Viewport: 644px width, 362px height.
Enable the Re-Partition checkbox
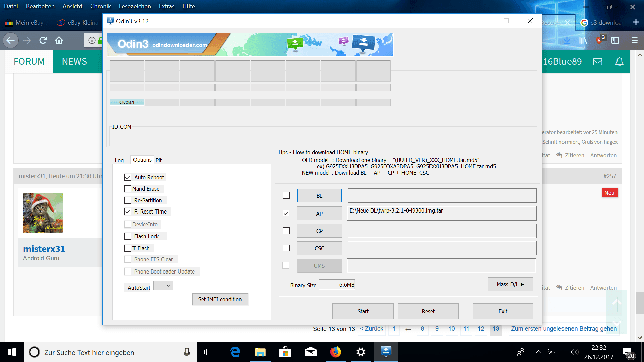point(128,200)
